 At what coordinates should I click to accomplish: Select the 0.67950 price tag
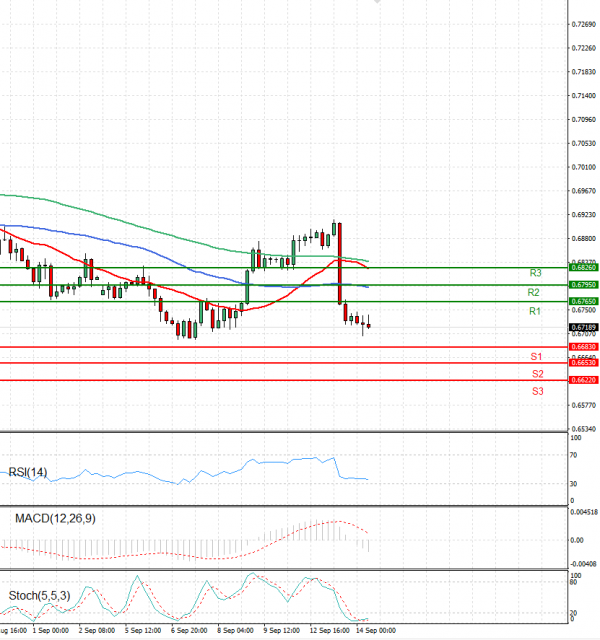tap(583, 284)
